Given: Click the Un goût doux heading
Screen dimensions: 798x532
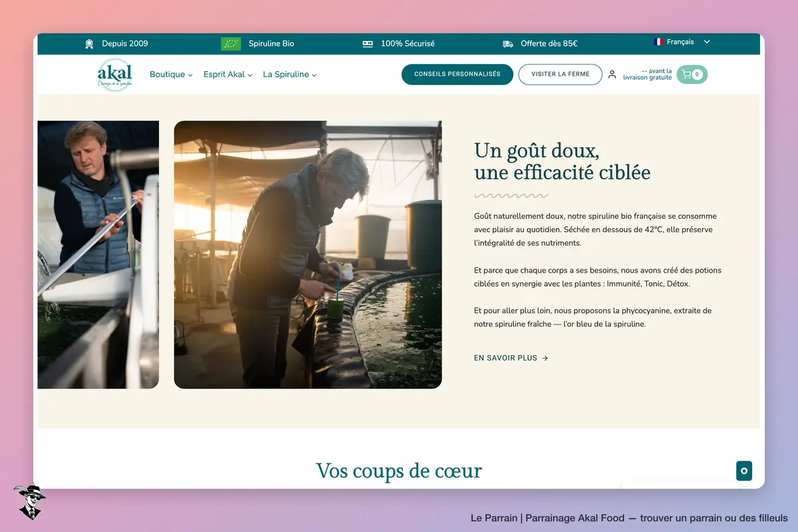Looking at the screenshot, I should coord(562,162).
